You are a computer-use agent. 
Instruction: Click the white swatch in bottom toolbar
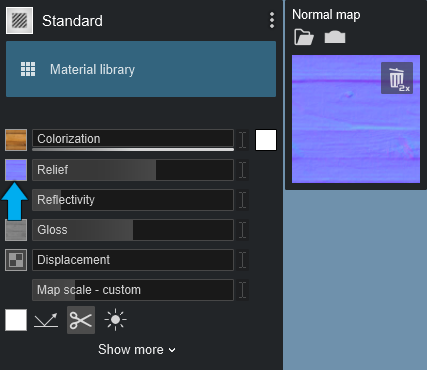click(16, 320)
